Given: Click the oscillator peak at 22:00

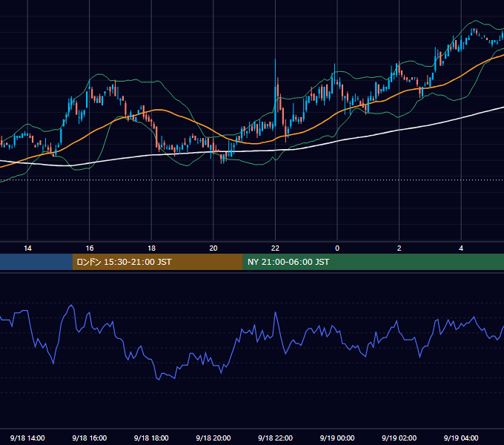Looking at the screenshot, I should point(276,312).
